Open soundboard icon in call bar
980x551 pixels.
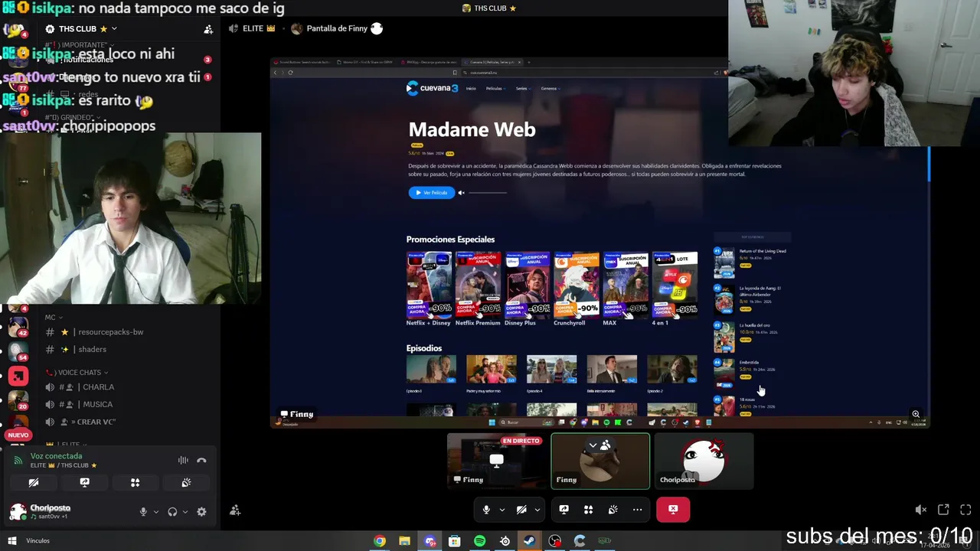coord(612,510)
